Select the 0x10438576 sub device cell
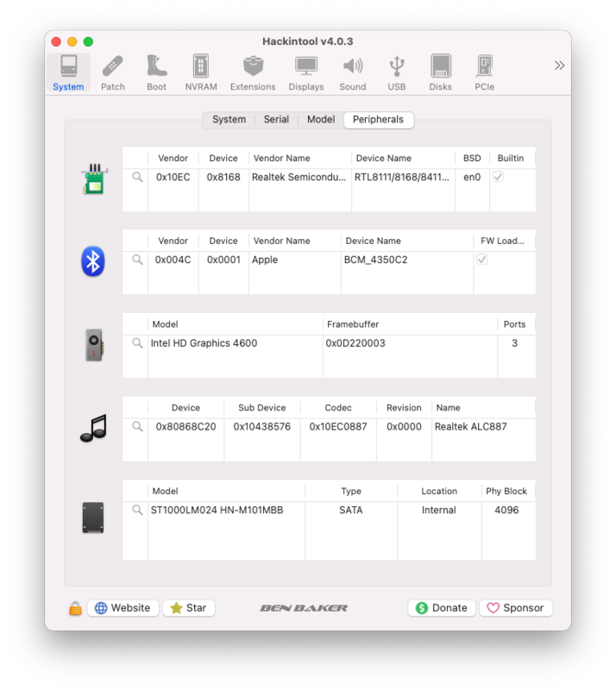 (262, 426)
